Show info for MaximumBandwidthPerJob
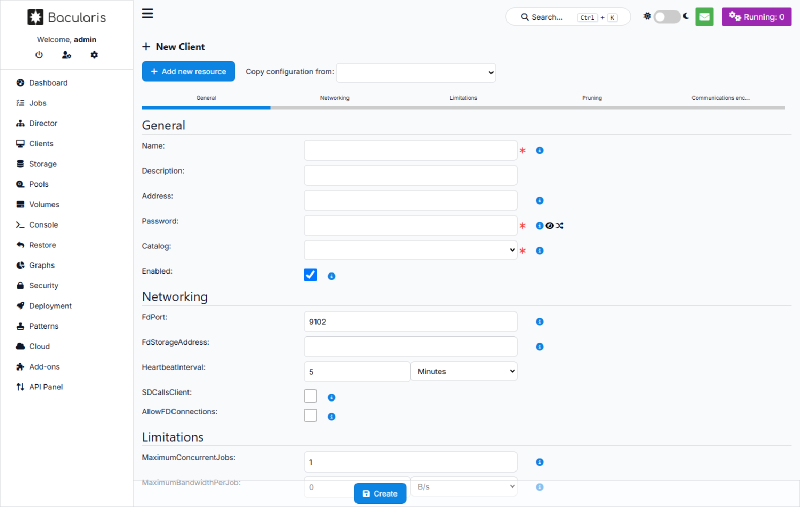Screen dimensions: 800x507 click(x=539, y=487)
